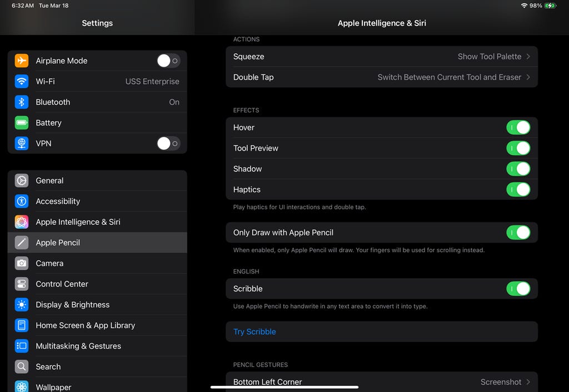Tap the VPN globe icon
This screenshot has height=392, width=569.
point(22,143)
